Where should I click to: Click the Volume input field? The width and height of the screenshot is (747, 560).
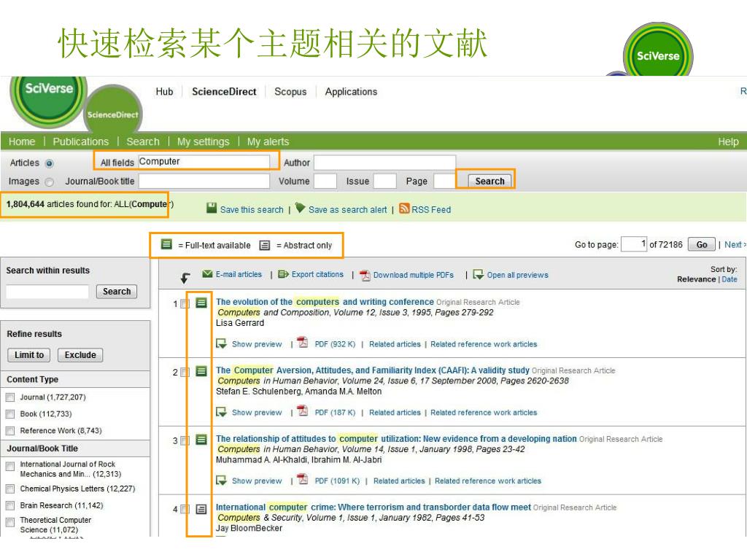pos(325,181)
